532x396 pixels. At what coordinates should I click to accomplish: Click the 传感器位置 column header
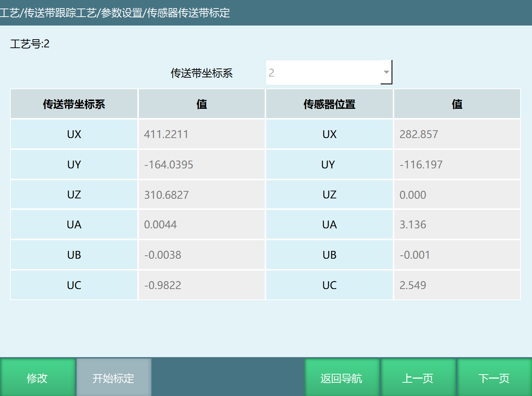[x=329, y=104]
